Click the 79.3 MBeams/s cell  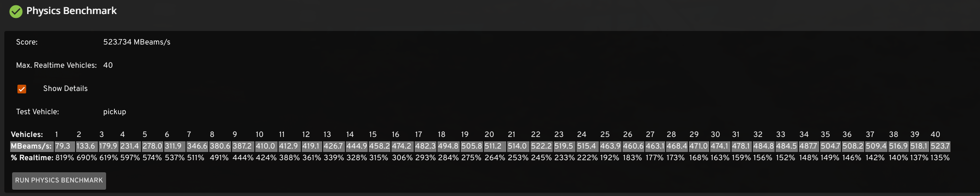coord(62,146)
